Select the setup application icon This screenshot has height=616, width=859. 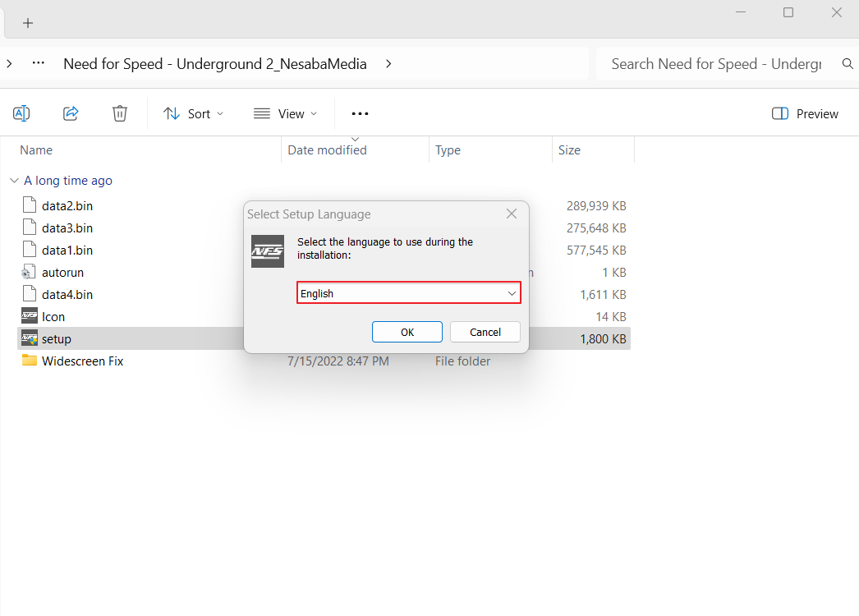click(29, 338)
